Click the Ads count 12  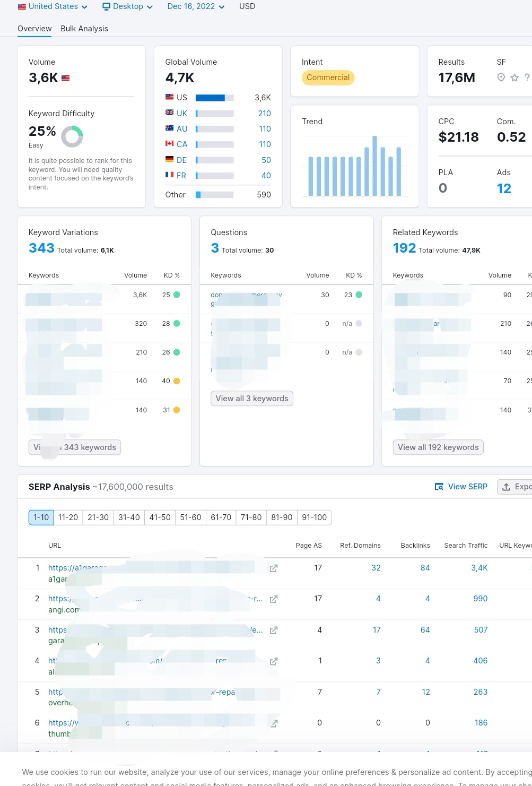pos(504,188)
